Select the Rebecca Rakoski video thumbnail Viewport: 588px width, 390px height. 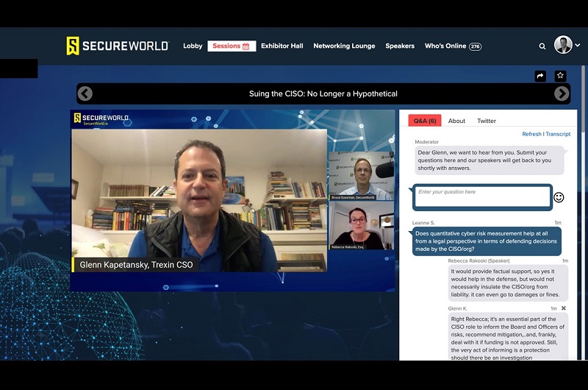(361, 226)
